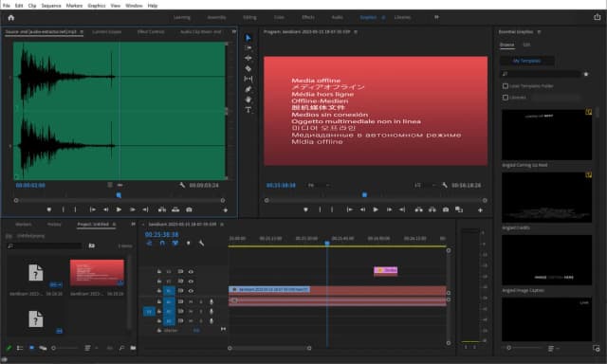Open Source panel tab menu
This screenshot has height=364, width=607.
[82, 31]
